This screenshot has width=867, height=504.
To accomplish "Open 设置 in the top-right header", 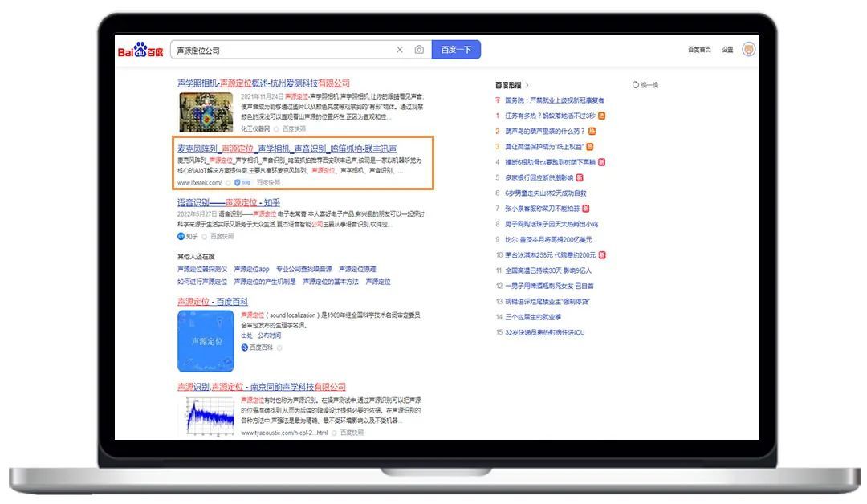I will (727, 50).
